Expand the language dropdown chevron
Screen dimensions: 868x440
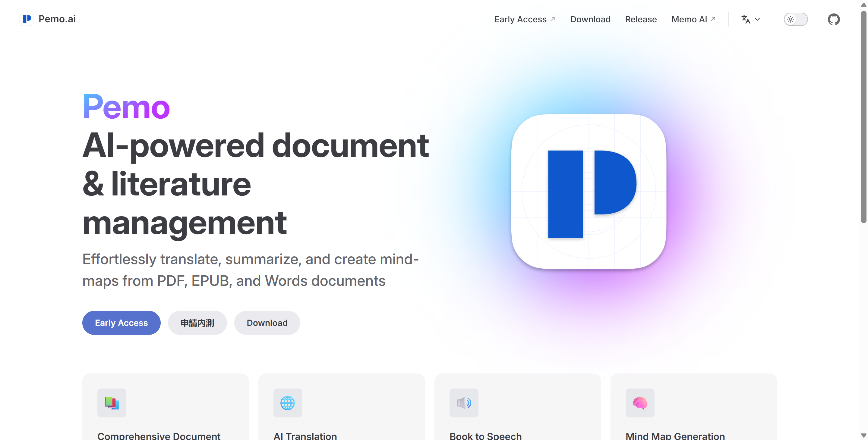pyautogui.click(x=757, y=19)
